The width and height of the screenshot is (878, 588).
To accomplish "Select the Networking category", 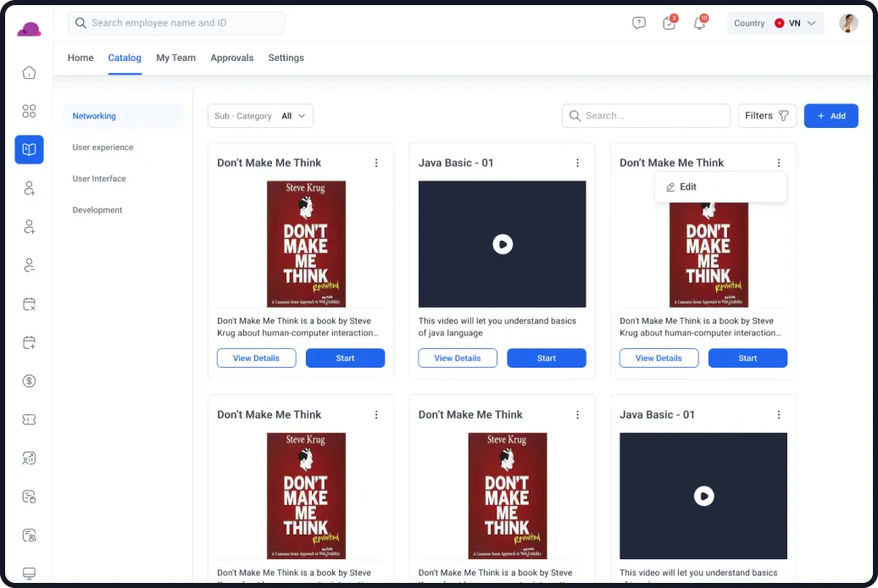I will click(123, 116).
